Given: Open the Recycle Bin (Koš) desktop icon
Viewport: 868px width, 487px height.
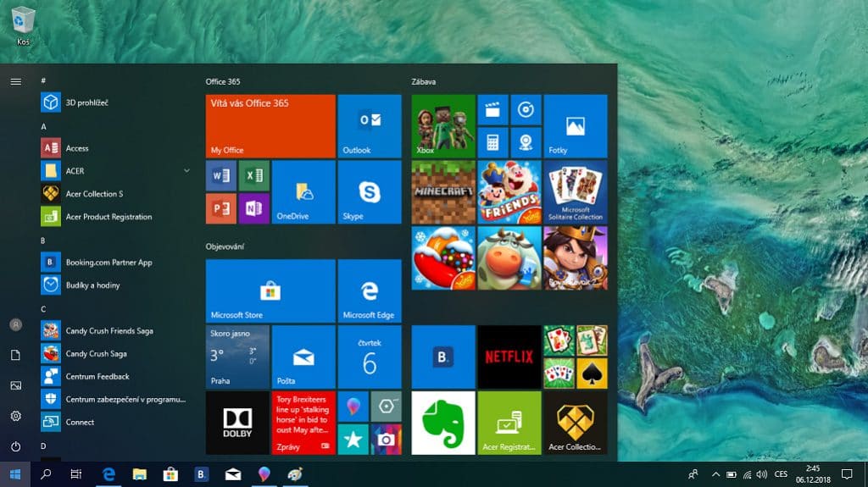Looking at the screenshot, I should (23, 25).
